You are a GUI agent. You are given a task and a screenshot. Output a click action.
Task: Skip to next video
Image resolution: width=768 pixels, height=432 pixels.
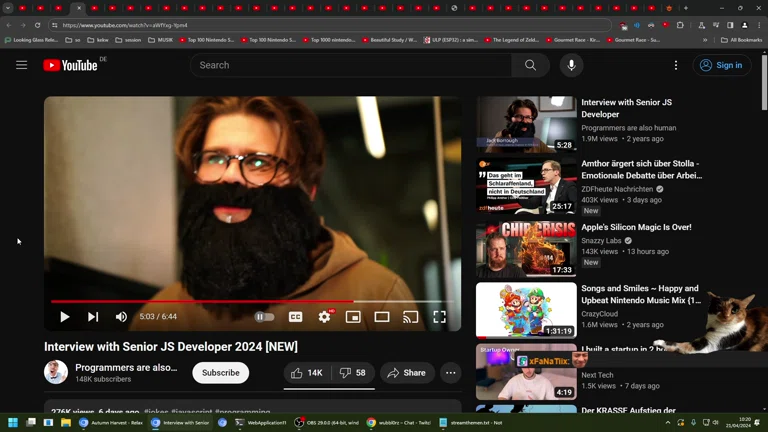coord(93,317)
